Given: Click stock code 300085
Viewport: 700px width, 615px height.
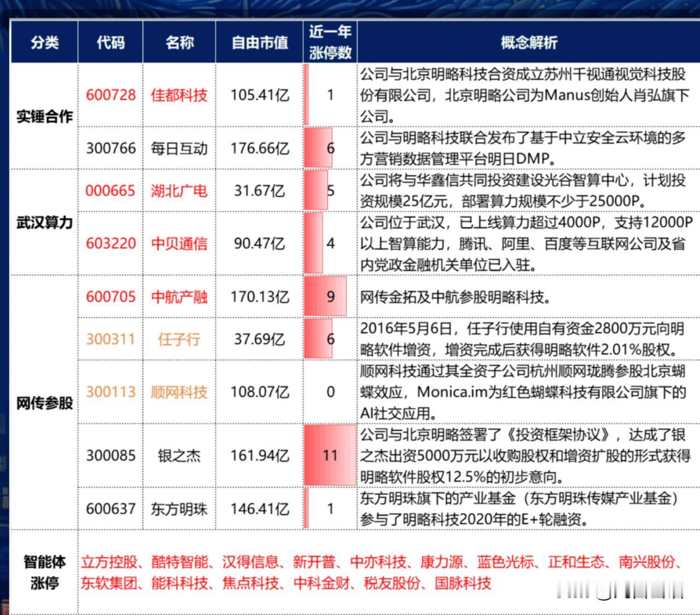Looking at the screenshot, I should [111, 455].
